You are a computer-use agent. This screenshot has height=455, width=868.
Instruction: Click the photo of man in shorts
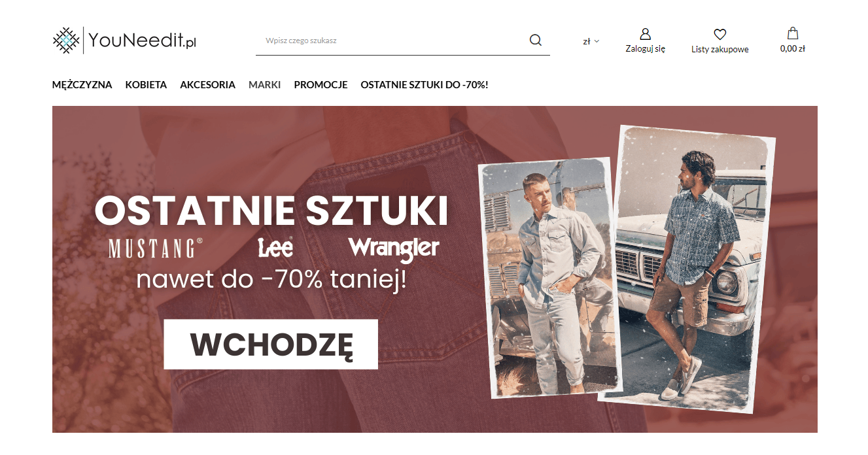[x=694, y=269]
